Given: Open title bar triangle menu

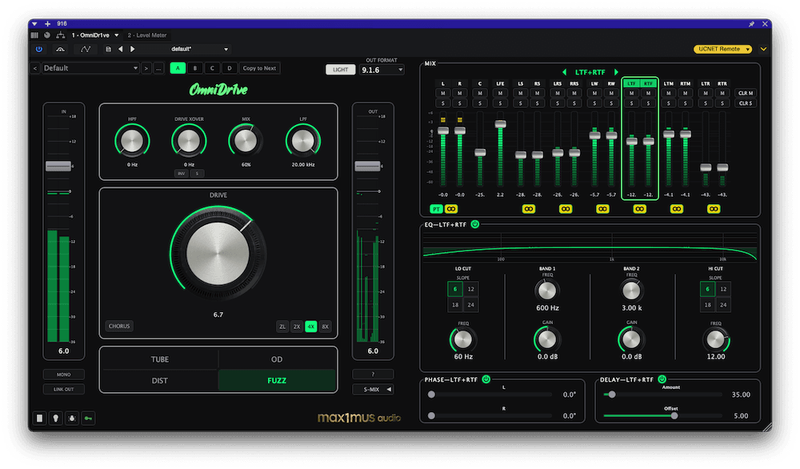Looking at the screenshot, I should point(35,23).
